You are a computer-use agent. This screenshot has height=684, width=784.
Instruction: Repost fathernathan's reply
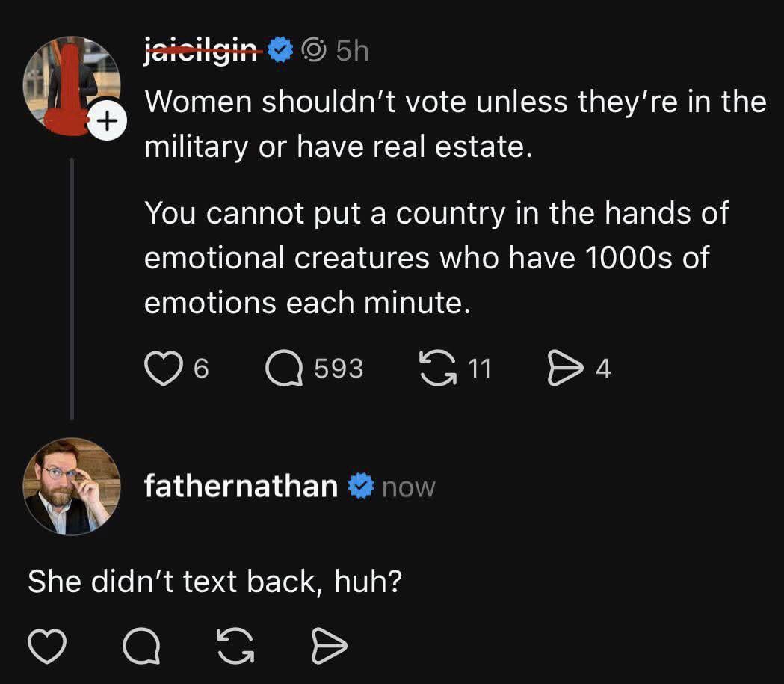235,647
